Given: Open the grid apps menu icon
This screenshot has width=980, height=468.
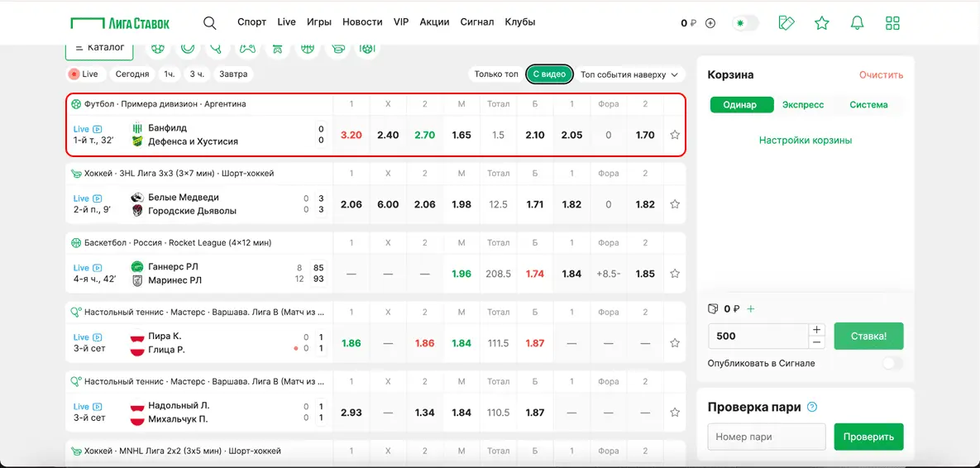Looking at the screenshot, I should pos(892,23).
